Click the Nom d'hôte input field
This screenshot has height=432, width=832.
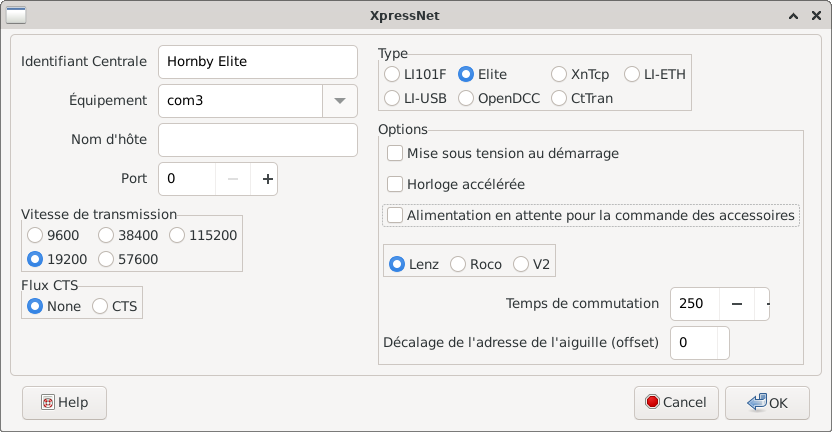click(x=257, y=140)
